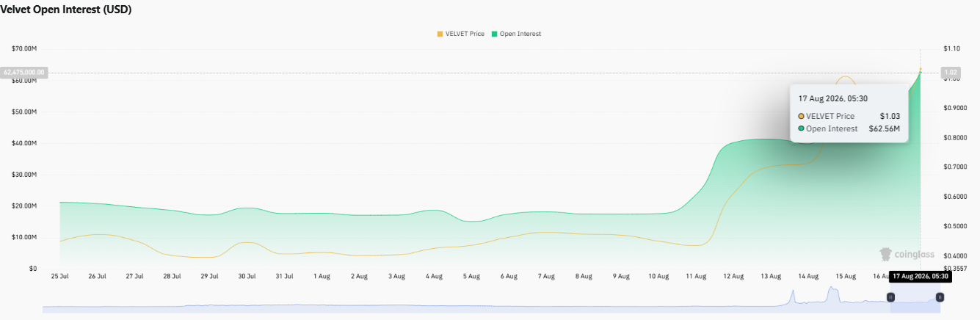Click the 7 Aug axis label

546,277
